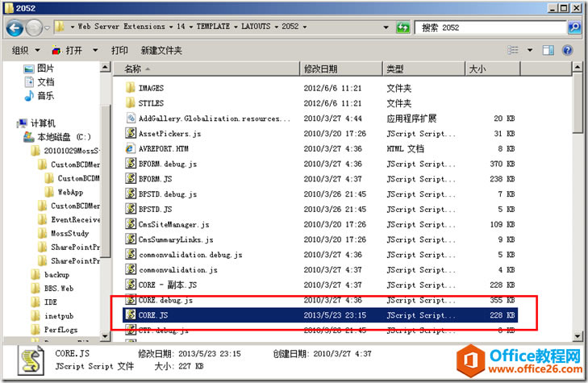
Task: Select the BBS.Web folder in tree
Action: 52,288
